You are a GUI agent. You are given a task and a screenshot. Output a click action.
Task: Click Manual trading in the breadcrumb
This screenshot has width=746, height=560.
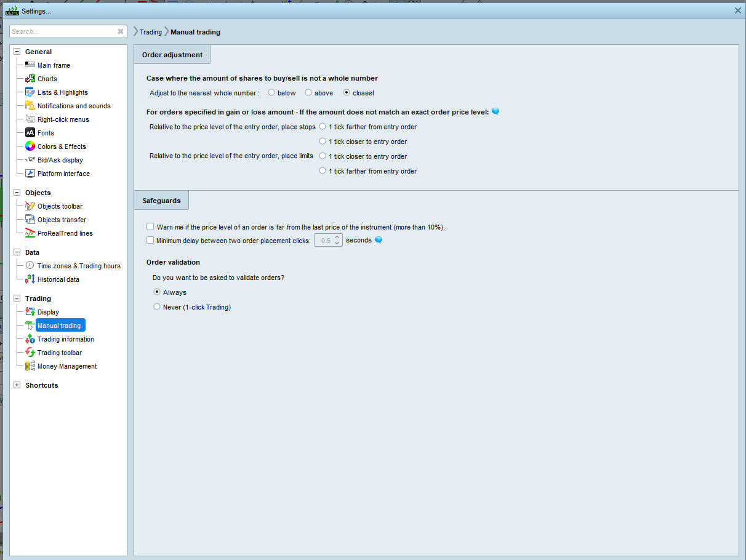pyautogui.click(x=195, y=32)
